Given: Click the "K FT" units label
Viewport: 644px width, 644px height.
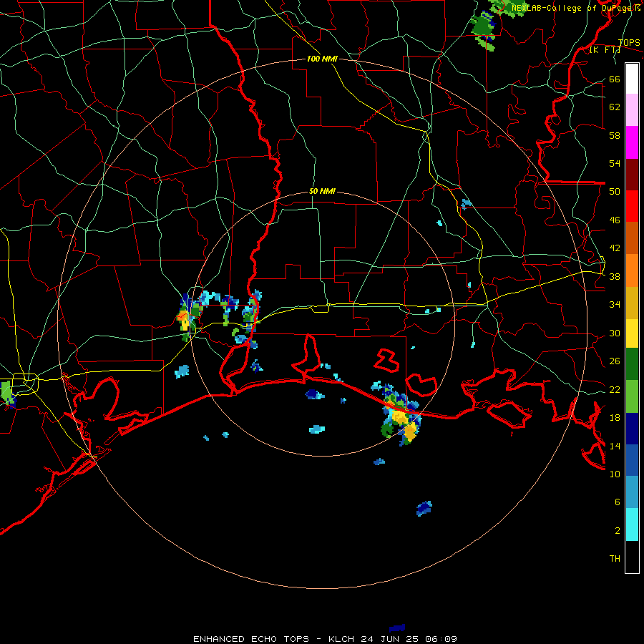Looking at the screenshot, I should click(605, 50).
